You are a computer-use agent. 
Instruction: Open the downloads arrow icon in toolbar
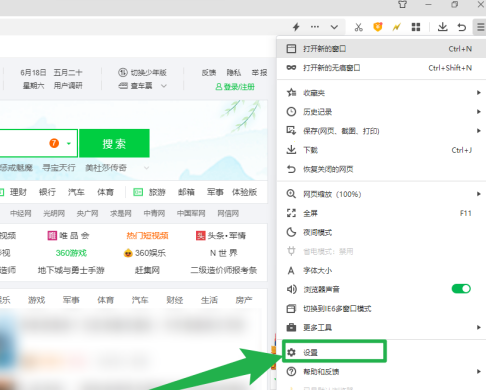[443, 27]
